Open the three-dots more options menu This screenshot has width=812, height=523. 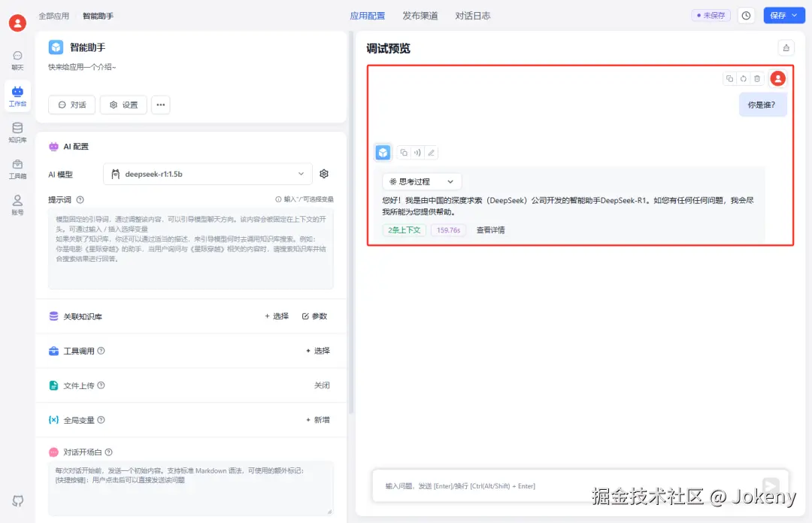(161, 105)
